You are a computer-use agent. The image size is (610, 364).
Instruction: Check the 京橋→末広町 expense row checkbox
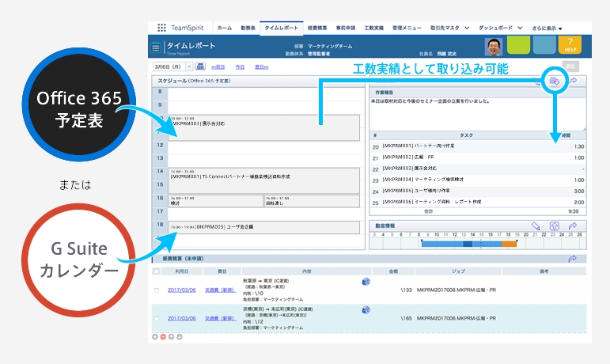[x=157, y=319]
